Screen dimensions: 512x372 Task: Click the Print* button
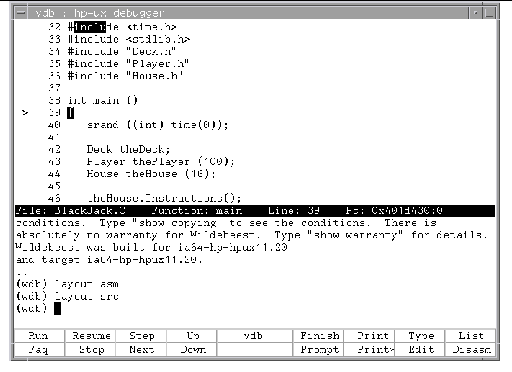click(x=370, y=350)
